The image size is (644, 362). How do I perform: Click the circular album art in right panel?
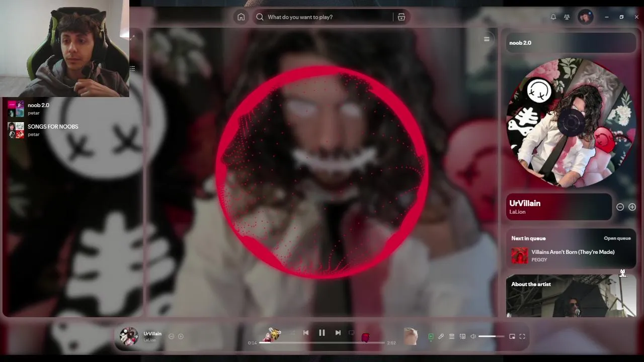(571, 122)
